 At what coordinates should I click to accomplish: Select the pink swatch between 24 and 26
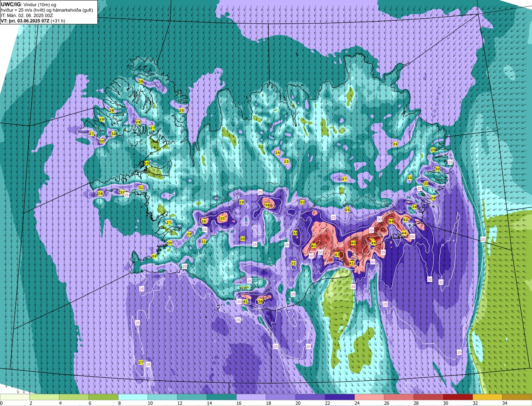point(369,397)
